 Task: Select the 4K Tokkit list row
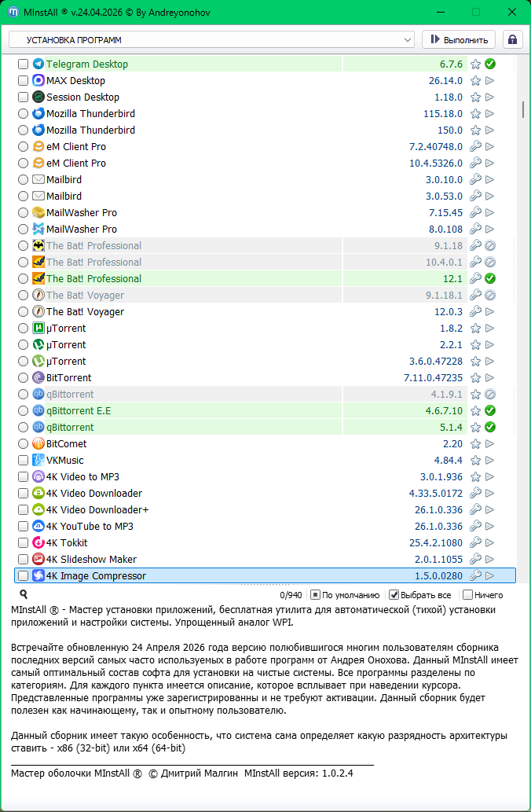pyautogui.click(x=236, y=543)
